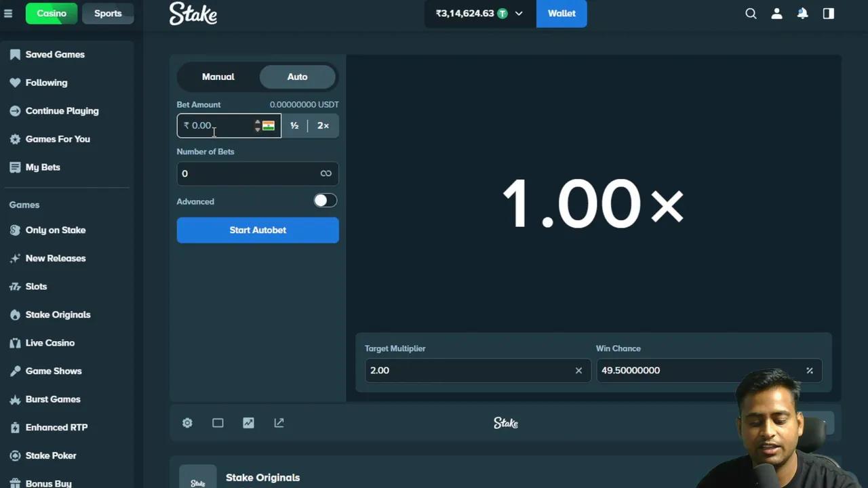Open the user profile icon
The image size is (868, 488).
pyautogui.click(x=777, y=14)
